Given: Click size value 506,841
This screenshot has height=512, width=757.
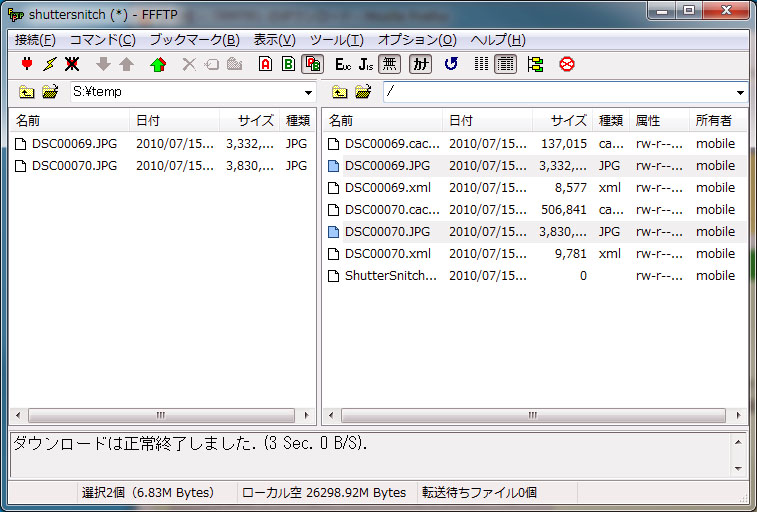Looking at the screenshot, I should (x=564, y=210).
